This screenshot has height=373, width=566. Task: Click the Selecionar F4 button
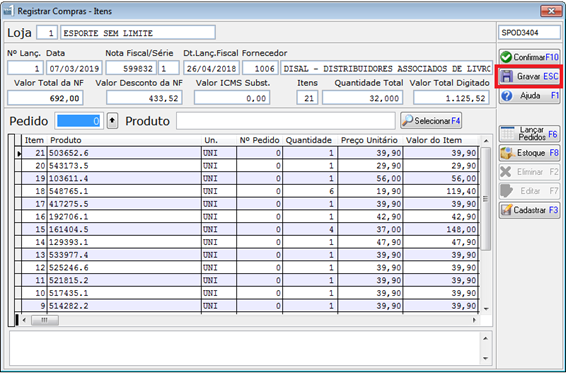pyautogui.click(x=431, y=121)
